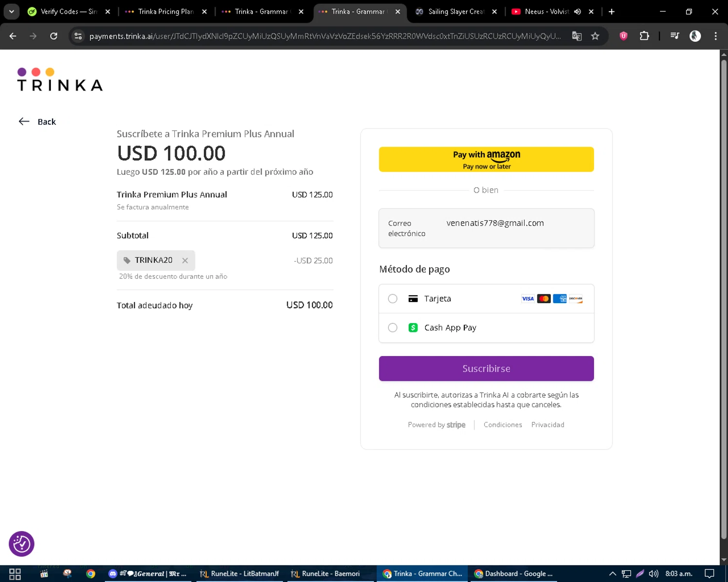The height and width of the screenshot is (582, 728).
Task: Remove the TRINKA20 coupon code
Action: point(185,260)
